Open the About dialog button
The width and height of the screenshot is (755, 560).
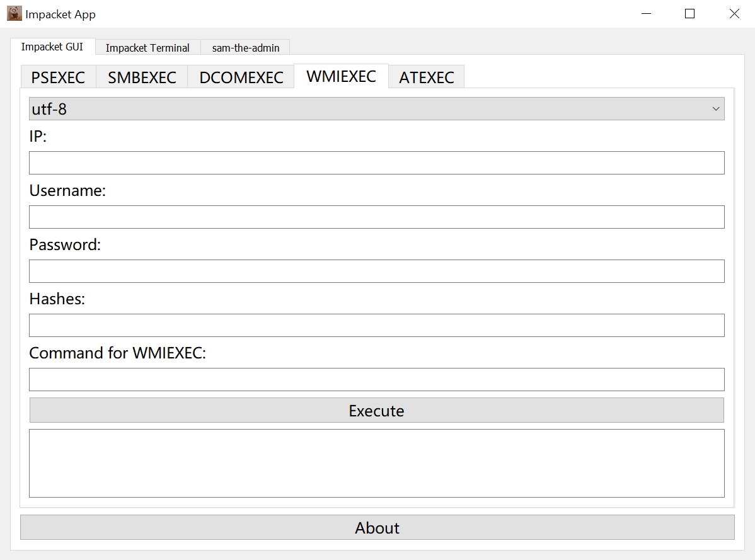tap(377, 527)
